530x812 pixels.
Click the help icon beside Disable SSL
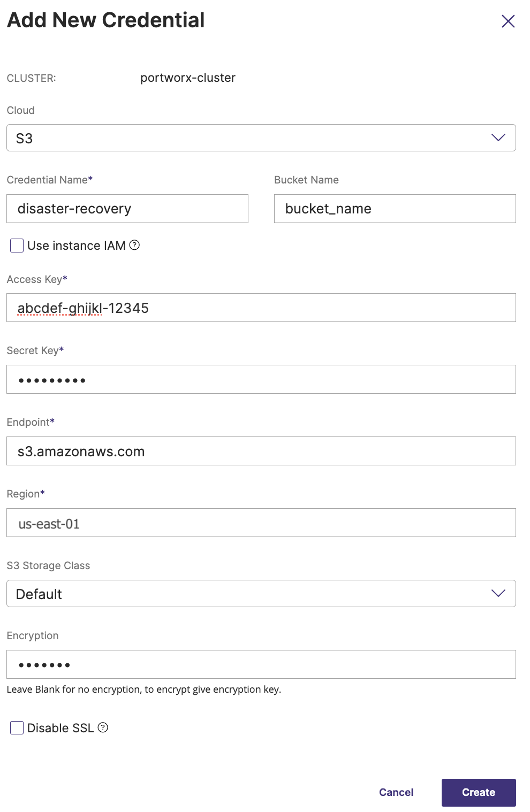click(x=103, y=727)
